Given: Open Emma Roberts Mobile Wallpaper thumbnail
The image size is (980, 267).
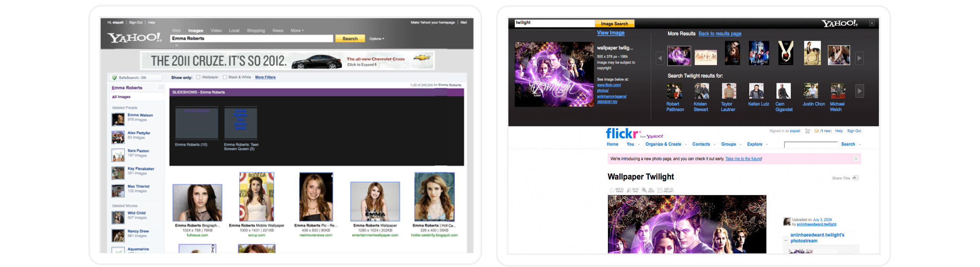Looking at the screenshot, I should [x=256, y=197].
